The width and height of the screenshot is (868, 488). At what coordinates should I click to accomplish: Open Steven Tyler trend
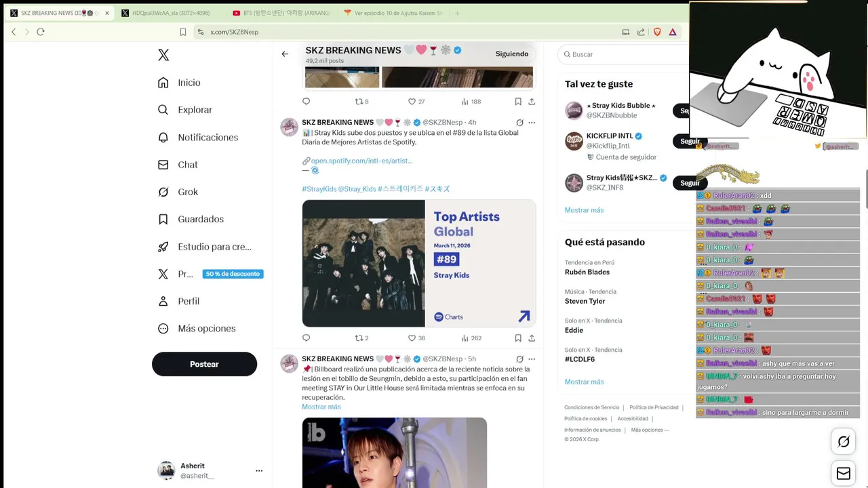[585, 302]
